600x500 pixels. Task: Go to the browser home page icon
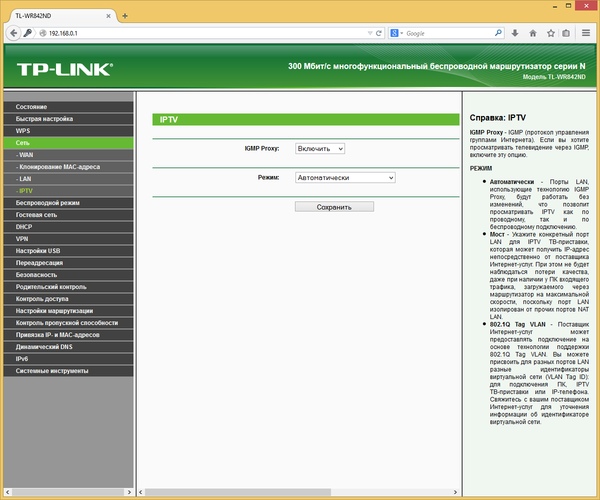[533, 33]
